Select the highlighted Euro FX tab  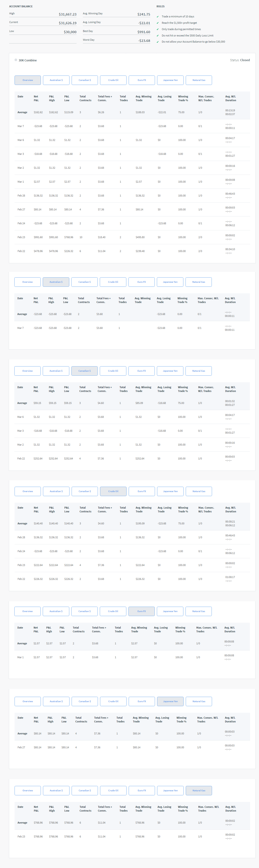142,611
